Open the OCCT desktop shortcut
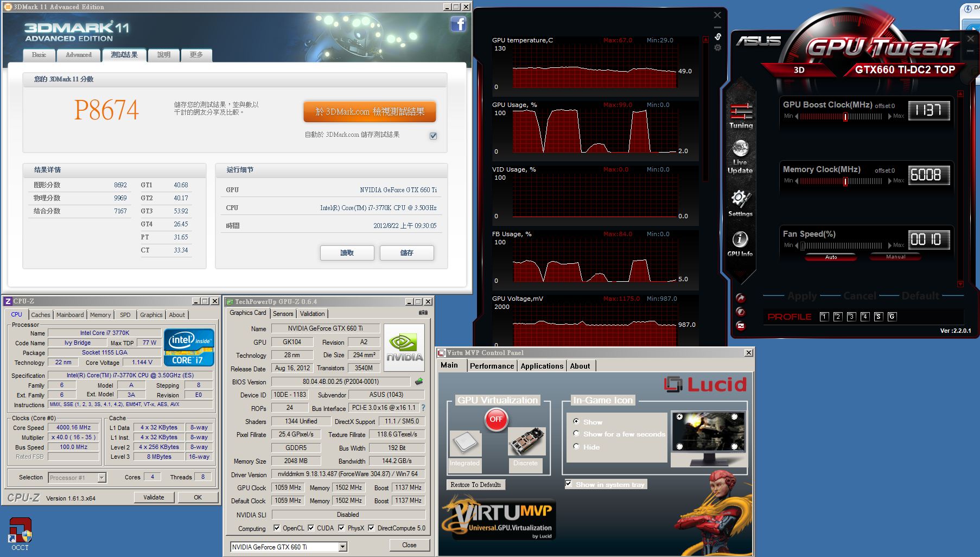 click(x=20, y=534)
